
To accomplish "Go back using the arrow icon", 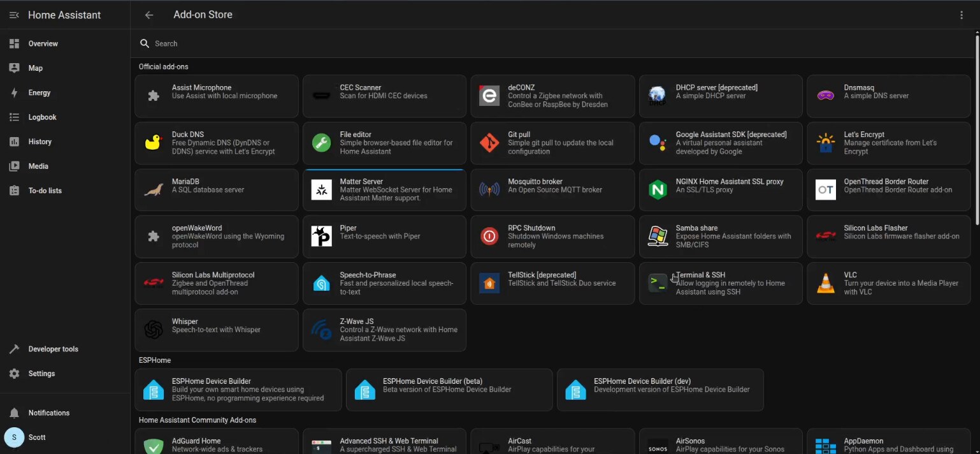I will coord(149,15).
